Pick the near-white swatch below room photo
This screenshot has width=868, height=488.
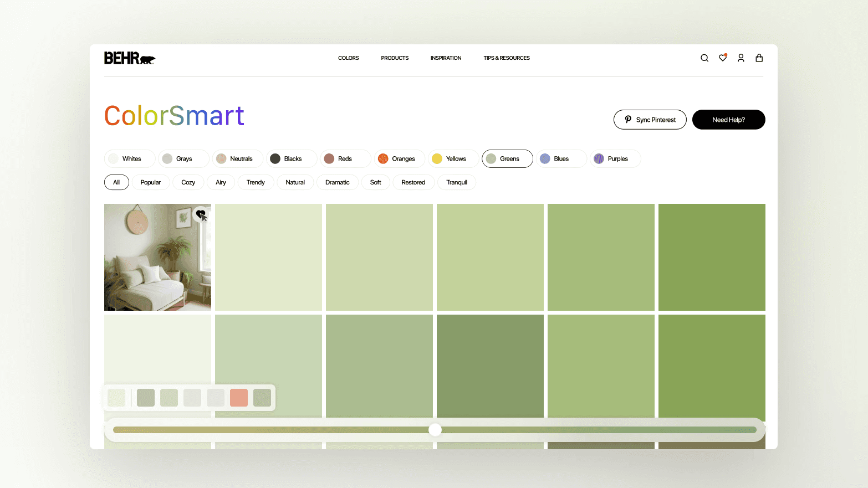[x=157, y=349]
